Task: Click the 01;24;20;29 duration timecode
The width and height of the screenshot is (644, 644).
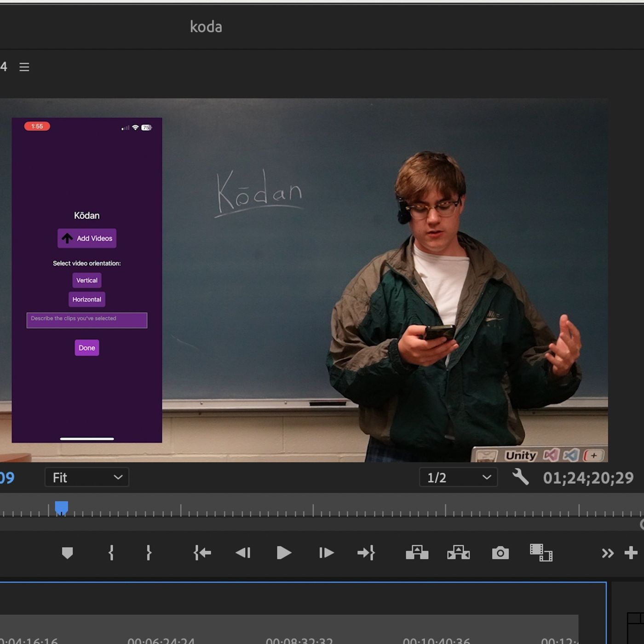Action: tap(588, 478)
